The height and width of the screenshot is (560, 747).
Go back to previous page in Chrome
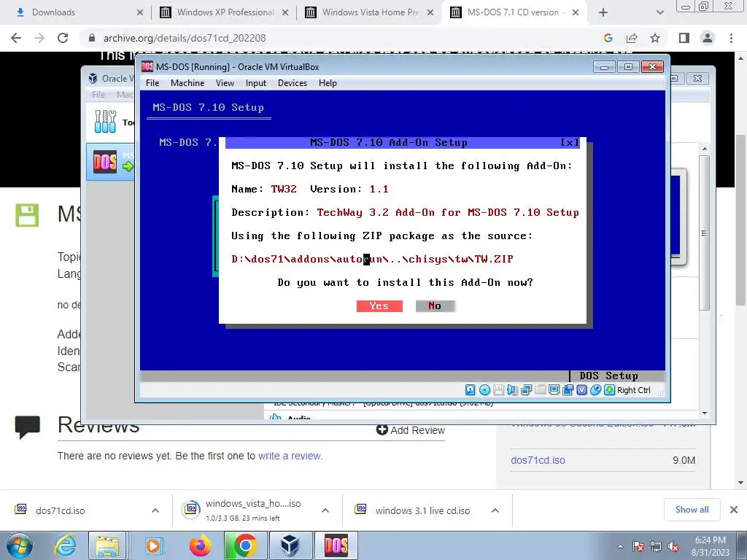point(16,38)
